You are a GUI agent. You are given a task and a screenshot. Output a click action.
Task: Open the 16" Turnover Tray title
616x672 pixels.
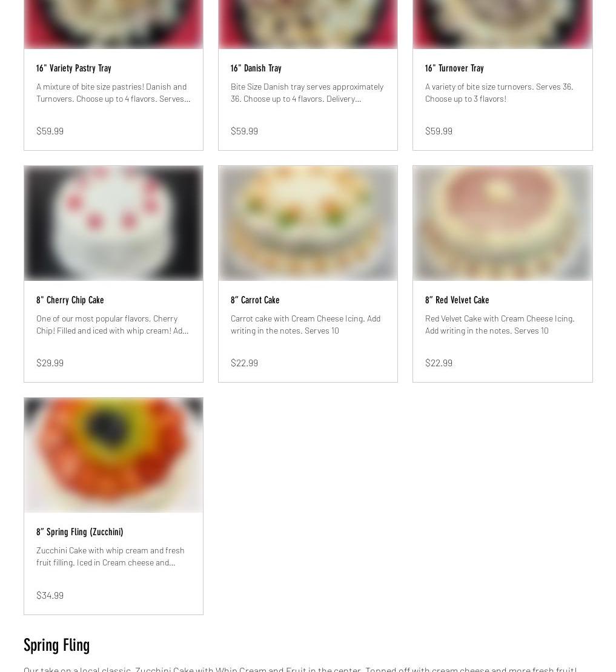coord(454,68)
